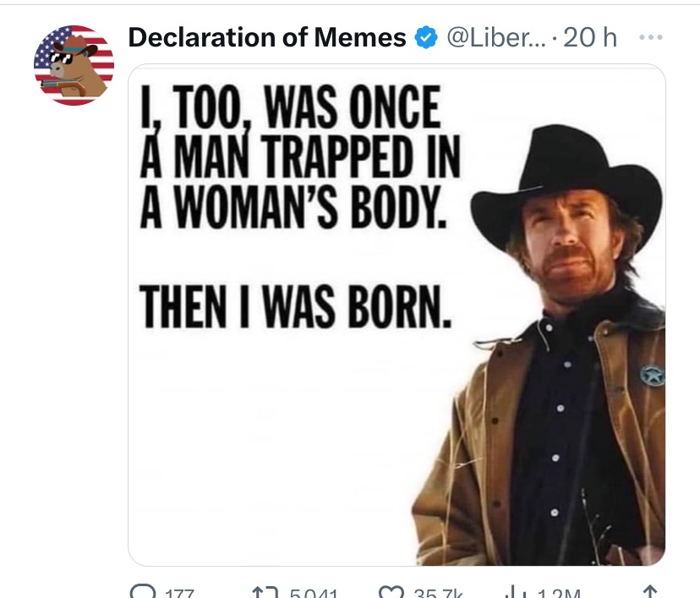Viewport: 700px width, 598px height.
Task: Click the blue verified badge
Action: [x=424, y=38]
